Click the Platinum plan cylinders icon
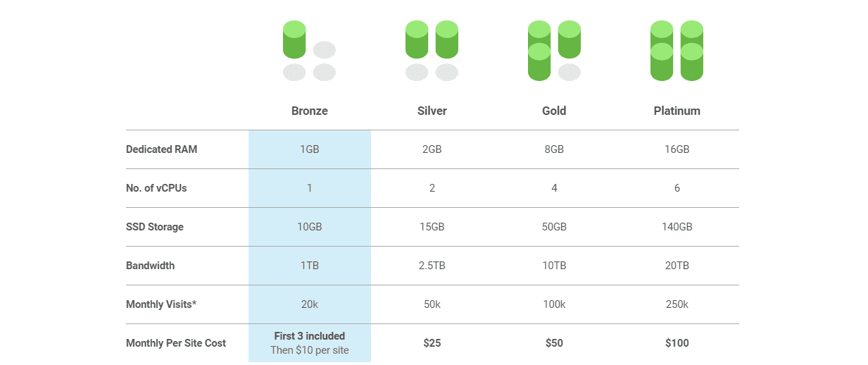The image size is (868, 365). 677,51
